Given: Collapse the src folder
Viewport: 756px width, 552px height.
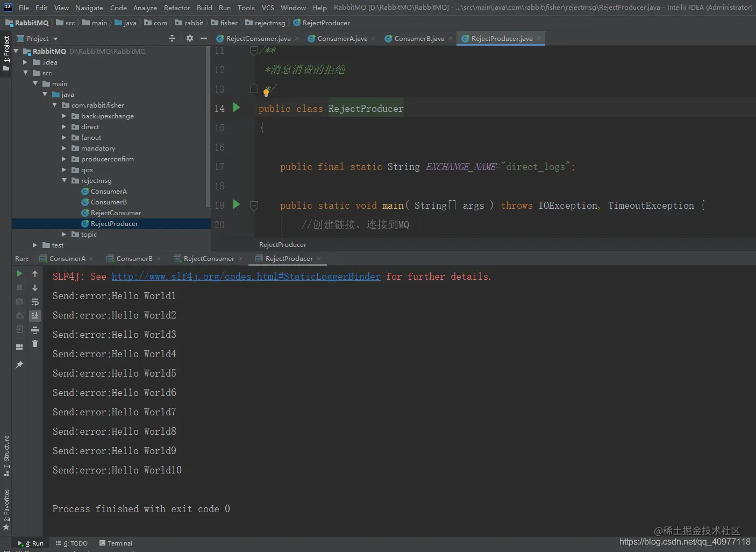Looking at the screenshot, I should click(25, 73).
